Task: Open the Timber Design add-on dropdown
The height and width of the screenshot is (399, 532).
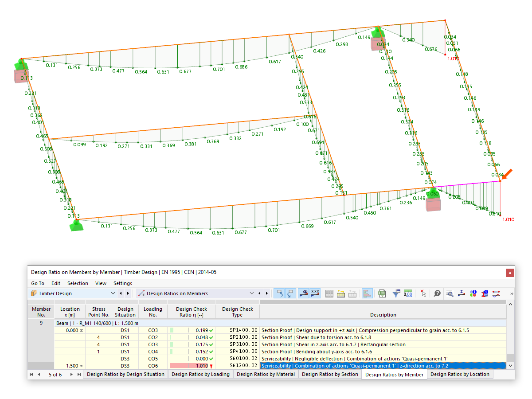Action: pyautogui.click(x=113, y=293)
